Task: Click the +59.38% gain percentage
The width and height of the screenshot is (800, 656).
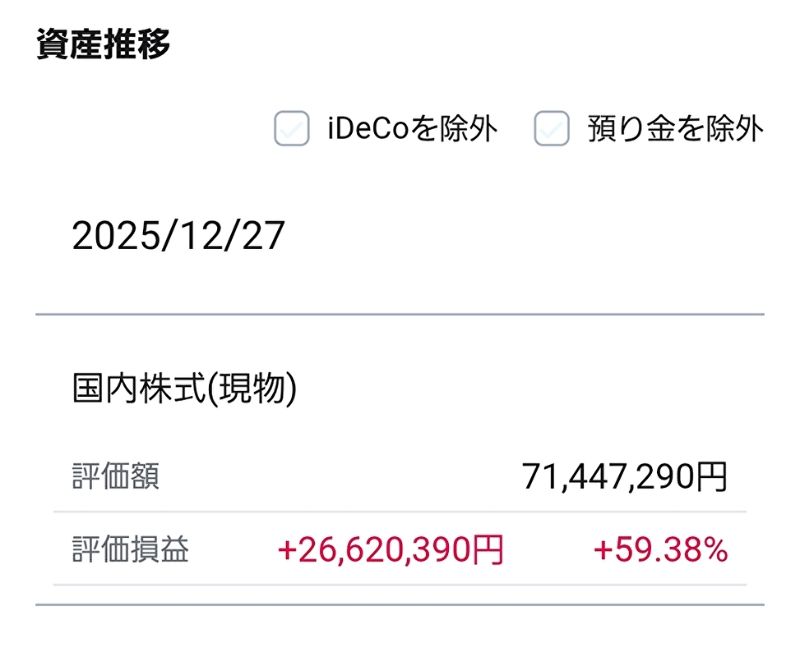Action: tap(660, 550)
